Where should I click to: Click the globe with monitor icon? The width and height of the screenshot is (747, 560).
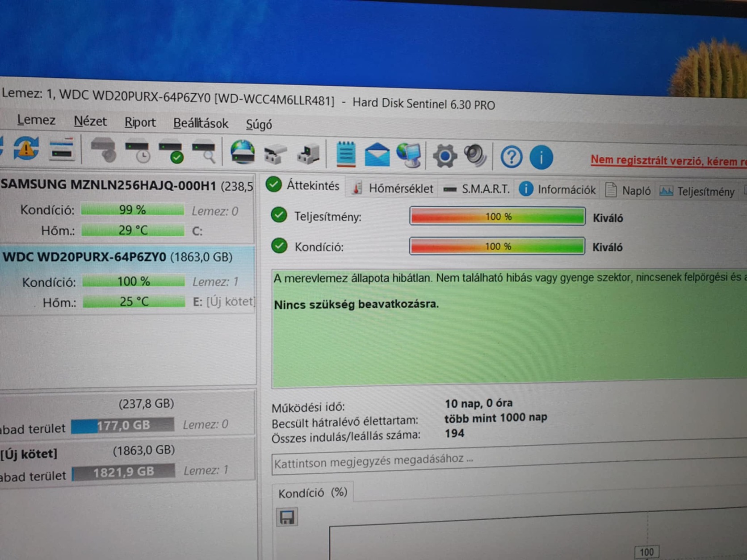coord(409,155)
